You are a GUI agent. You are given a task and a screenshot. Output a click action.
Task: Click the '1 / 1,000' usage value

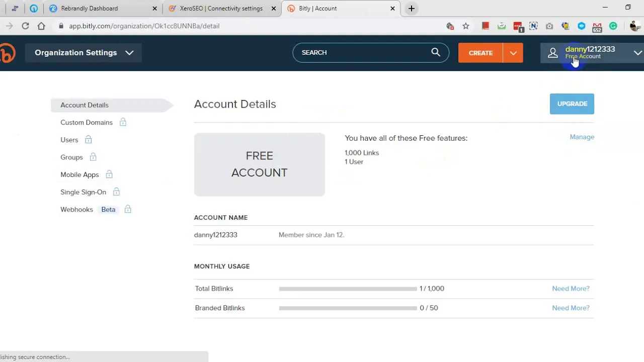coord(432,289)
